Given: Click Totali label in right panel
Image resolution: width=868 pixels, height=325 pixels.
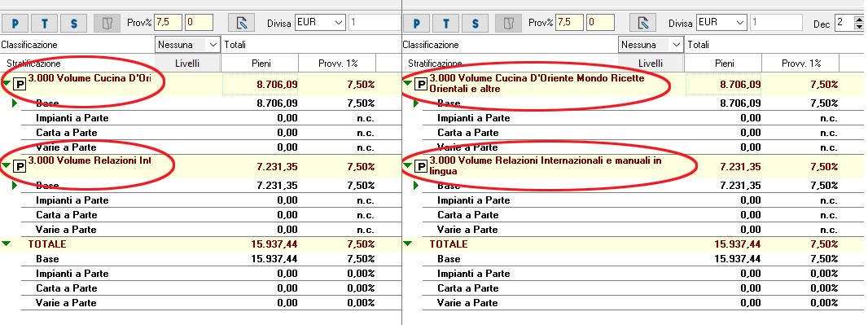Looking at the screenshot, I should 698,45.
